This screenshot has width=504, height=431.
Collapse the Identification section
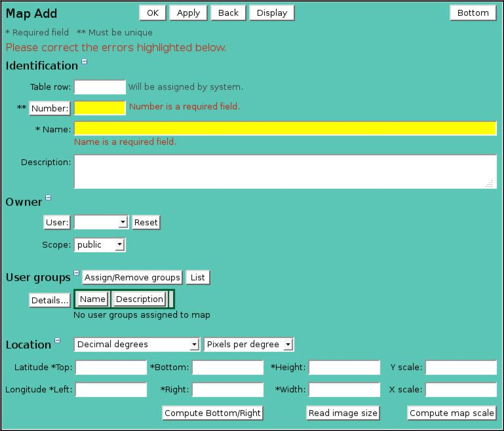84,62
